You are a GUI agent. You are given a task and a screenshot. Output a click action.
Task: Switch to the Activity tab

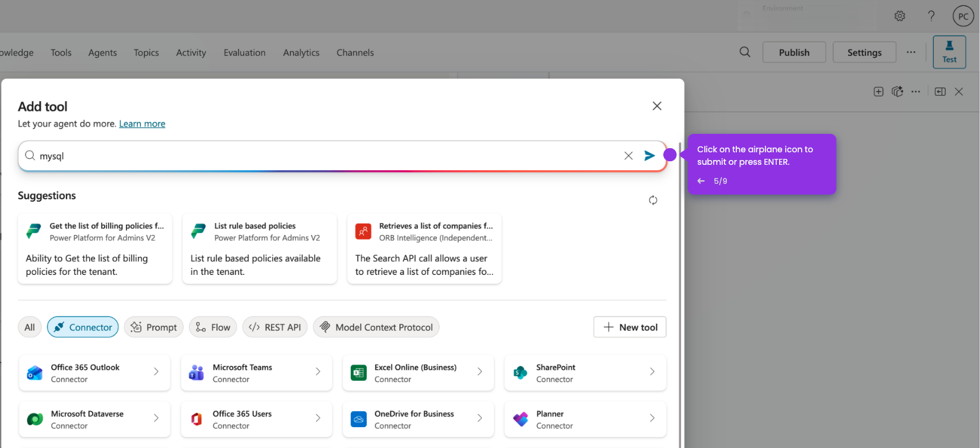click(191, 52)
